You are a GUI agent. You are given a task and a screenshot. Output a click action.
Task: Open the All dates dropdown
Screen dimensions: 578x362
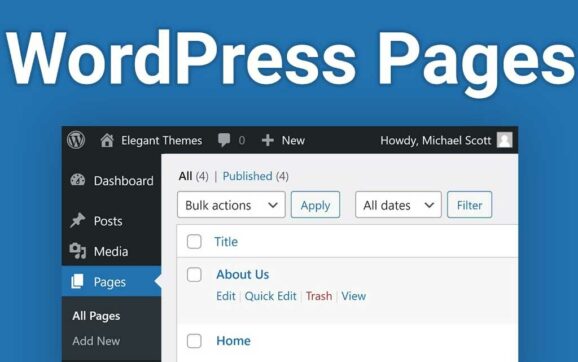click(398, 205)
